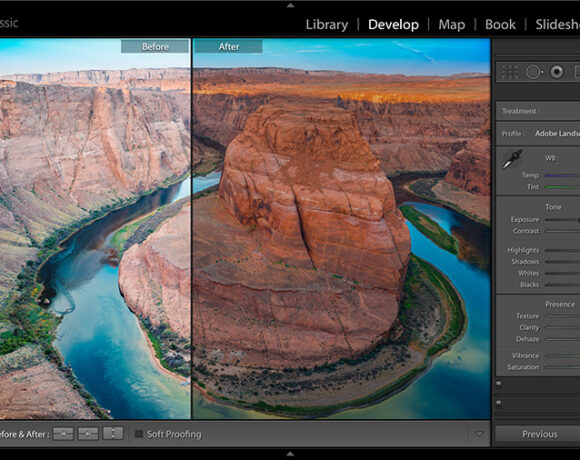Click the Vibrance slider
Viewport: 580px width, 460px height.
(563, 356)
